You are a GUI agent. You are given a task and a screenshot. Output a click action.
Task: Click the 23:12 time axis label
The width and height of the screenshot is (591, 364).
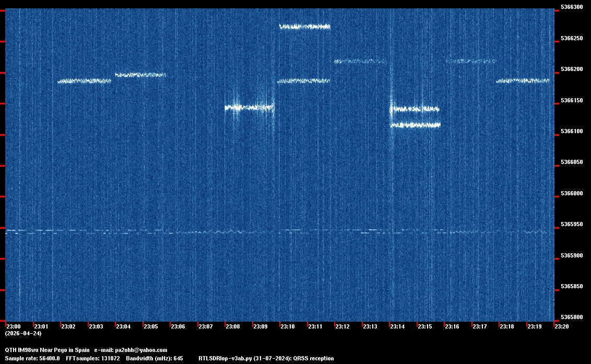[x=342, y=326]
